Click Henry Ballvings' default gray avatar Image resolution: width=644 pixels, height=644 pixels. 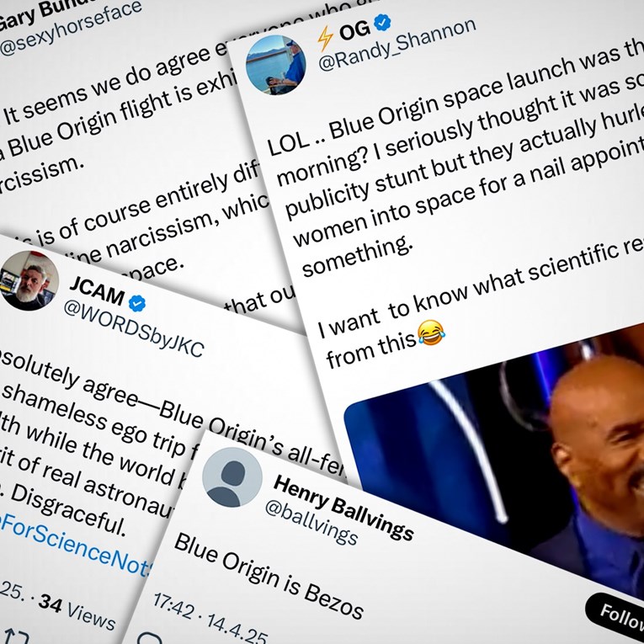[x=232, y=477]
